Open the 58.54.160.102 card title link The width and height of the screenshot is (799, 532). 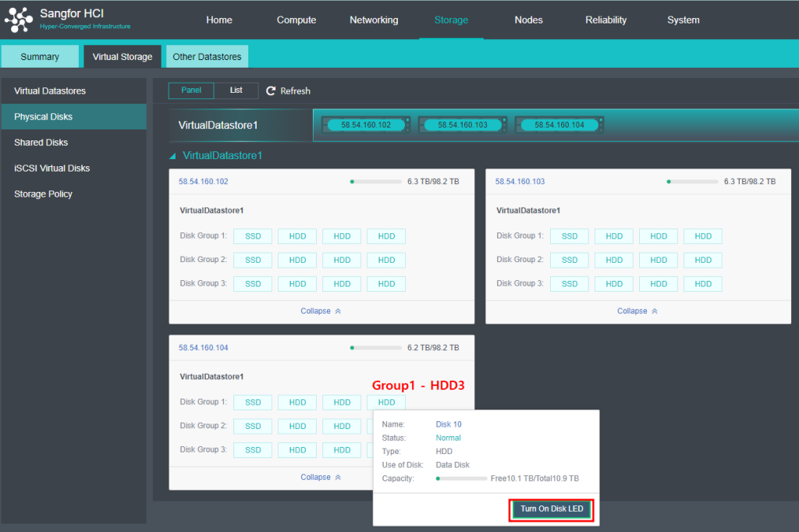coord(204,182)
